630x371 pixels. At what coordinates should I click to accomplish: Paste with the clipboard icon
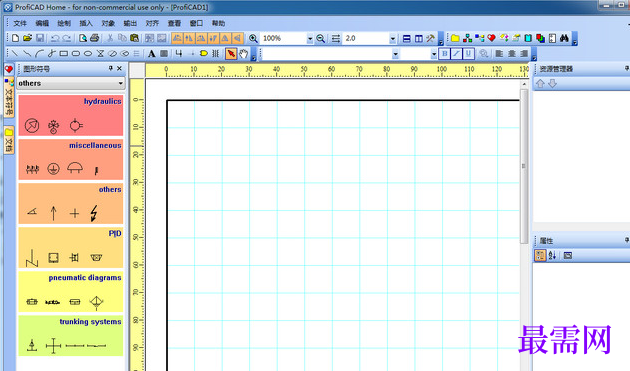click(134, 38)
